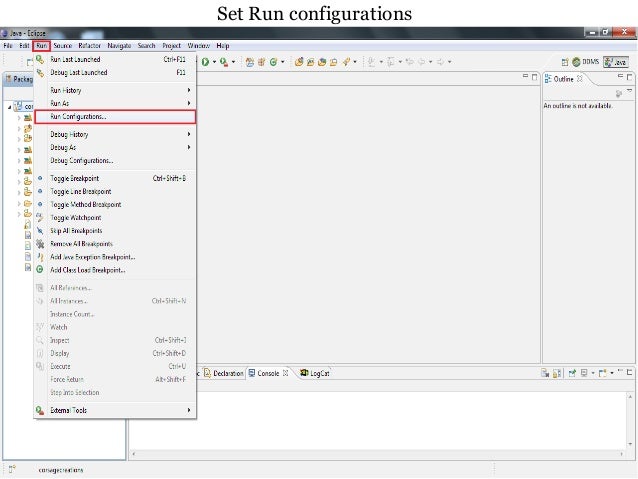Open the Project menu
The width and height of the screenshot is (638, 479).
(171, 46)
